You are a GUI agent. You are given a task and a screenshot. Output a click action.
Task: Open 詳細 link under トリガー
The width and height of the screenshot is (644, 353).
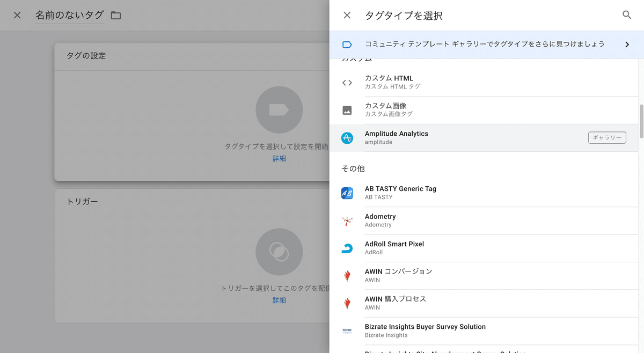tap(279, 300)
